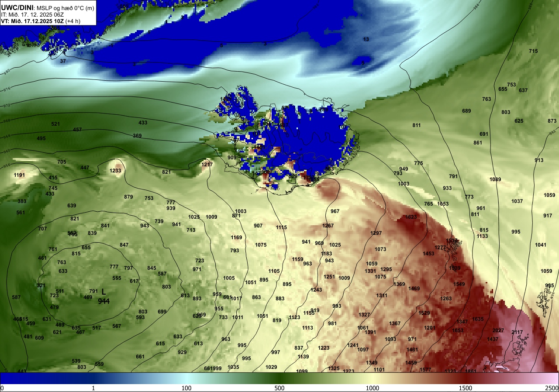Click the 521 height value
Screen dimensions: 559x392
point(55,124)
